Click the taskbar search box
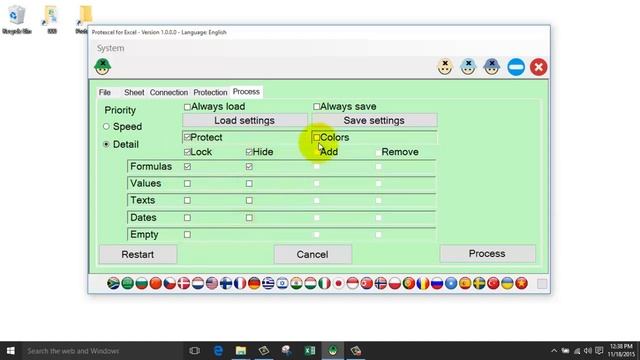The height and width of the screenshot is (360, 640). tap(101, 351)
